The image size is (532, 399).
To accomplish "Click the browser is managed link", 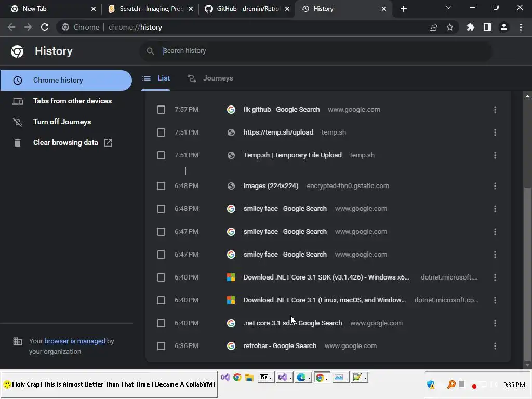I will coord(75,341).
